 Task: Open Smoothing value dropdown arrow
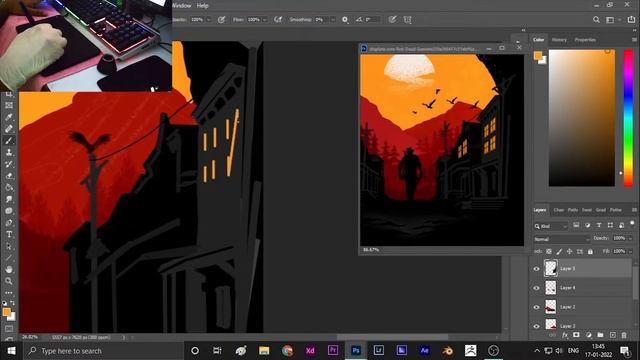pos(333,20)
